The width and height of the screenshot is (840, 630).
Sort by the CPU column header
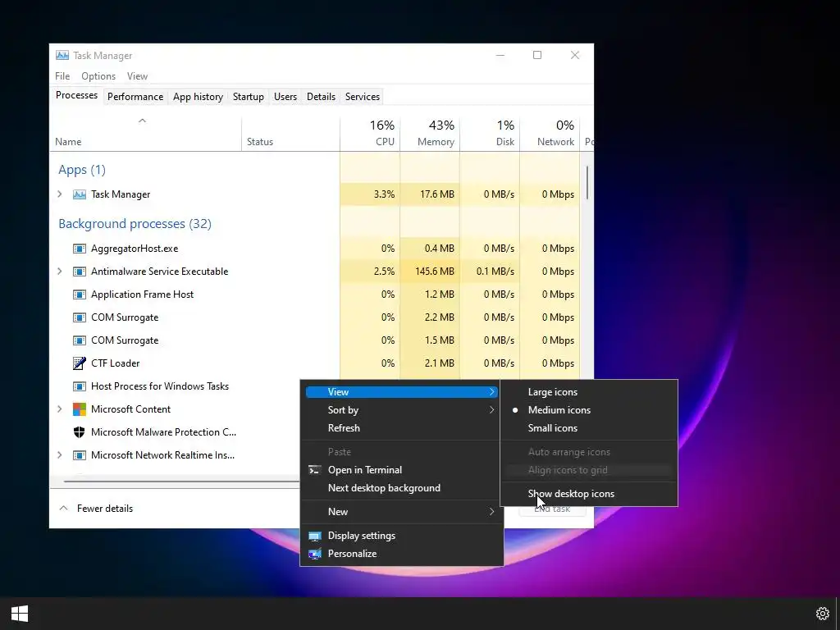click(x=370, y=133)
